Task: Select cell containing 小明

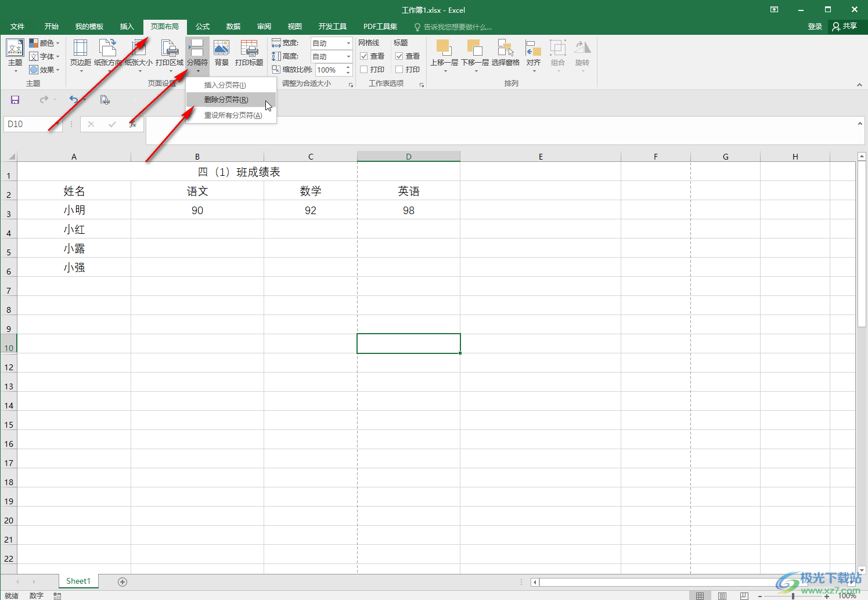Action: click(x=74, y=209)
